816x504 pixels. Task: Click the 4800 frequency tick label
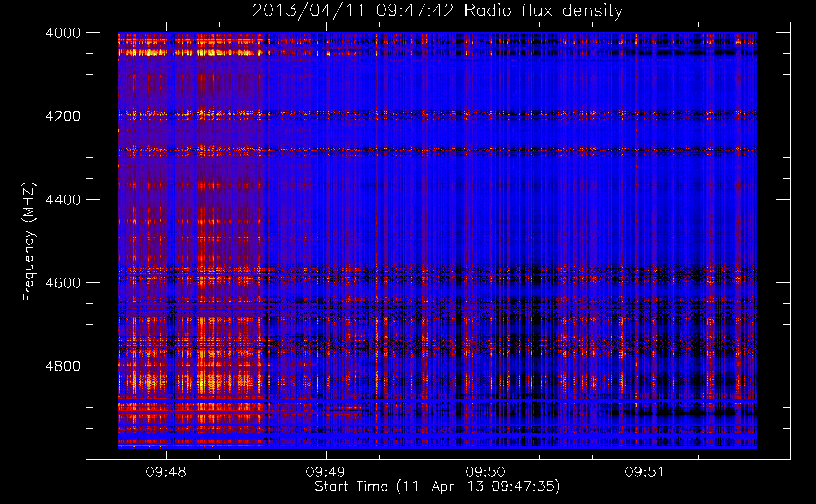63,366
